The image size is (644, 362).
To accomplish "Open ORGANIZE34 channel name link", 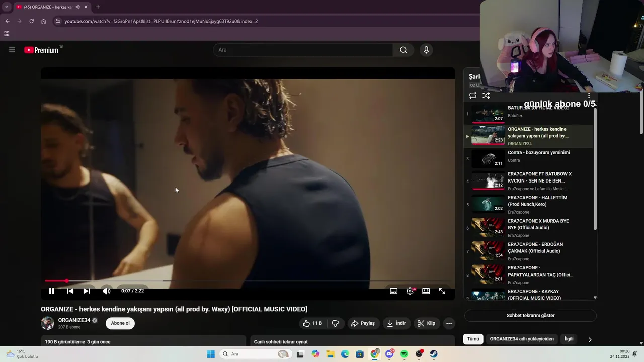I will click(74, 320).
